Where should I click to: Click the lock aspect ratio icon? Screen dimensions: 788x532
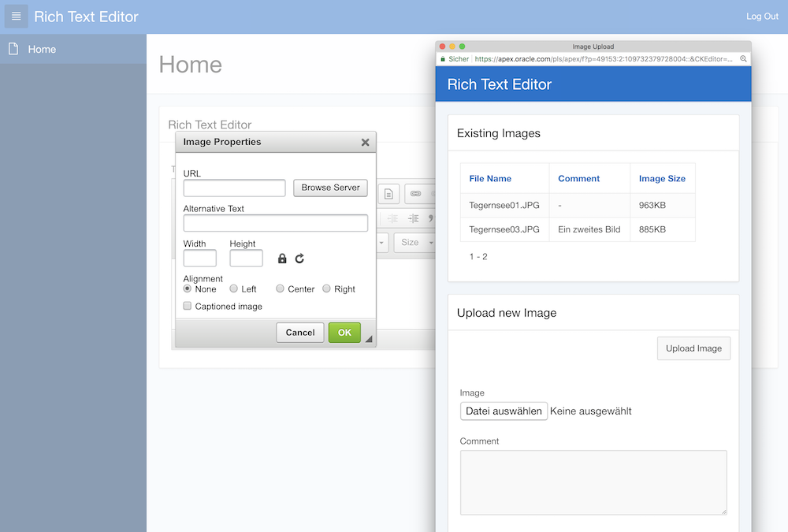pyautogui.click(x=282, y=259)
